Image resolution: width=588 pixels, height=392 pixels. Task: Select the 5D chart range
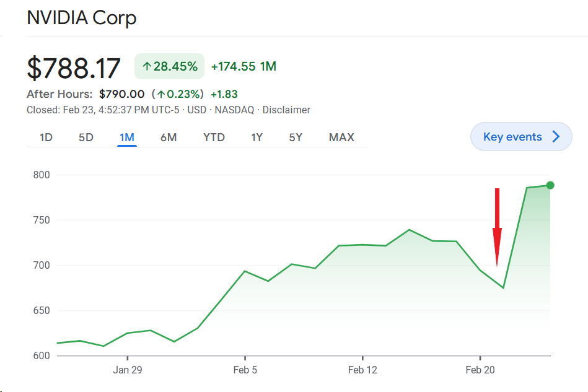(x=86, y=137)
